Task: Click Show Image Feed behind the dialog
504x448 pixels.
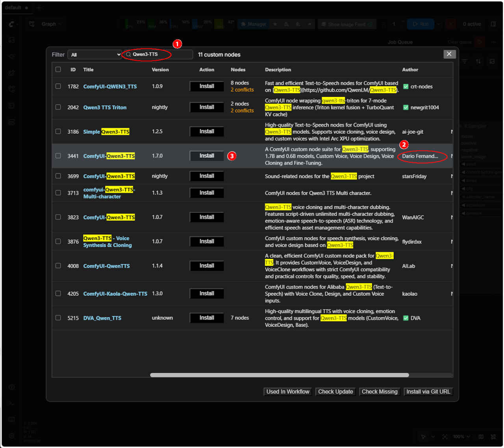Action: (347, 24)
